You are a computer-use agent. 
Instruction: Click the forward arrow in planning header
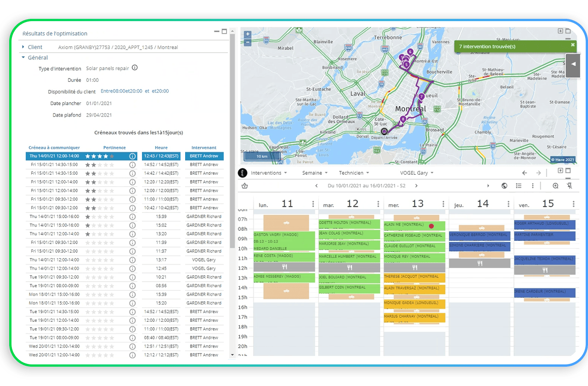[x=538, y=173]
